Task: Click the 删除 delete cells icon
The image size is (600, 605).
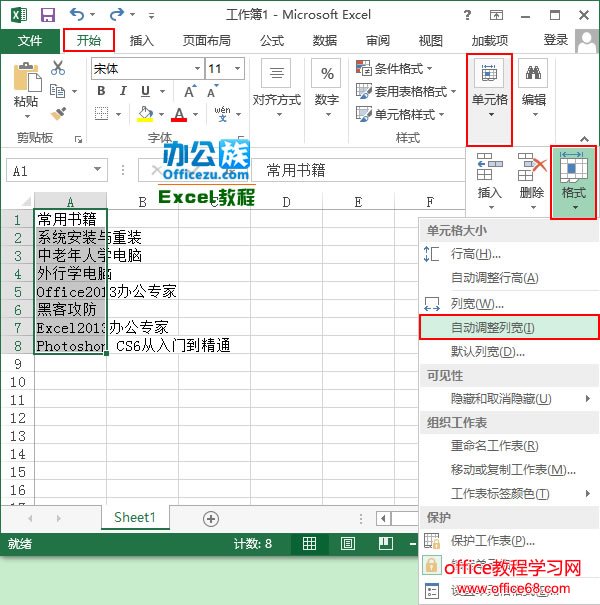Action: [532, 181]
